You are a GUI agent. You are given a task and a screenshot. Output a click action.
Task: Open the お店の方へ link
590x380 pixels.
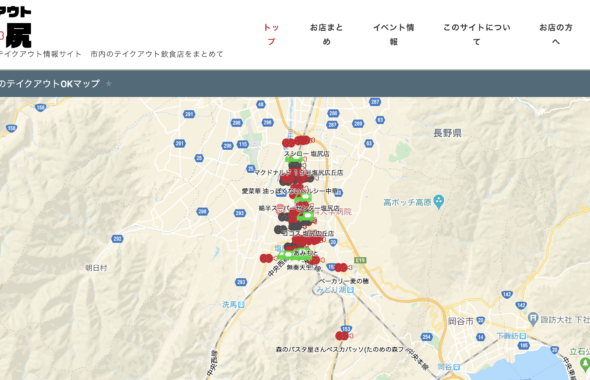pyautogui.click(x=556, y=35)
